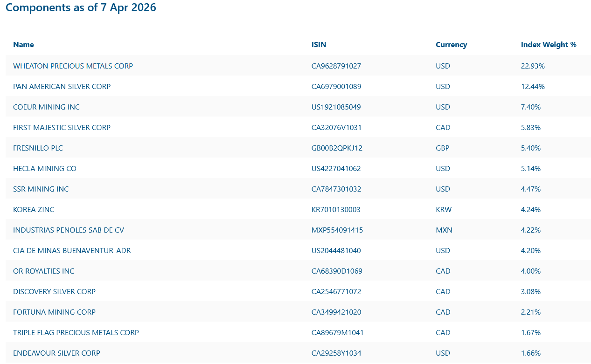Click the 4.47% index weight value

tap(531, 189)
